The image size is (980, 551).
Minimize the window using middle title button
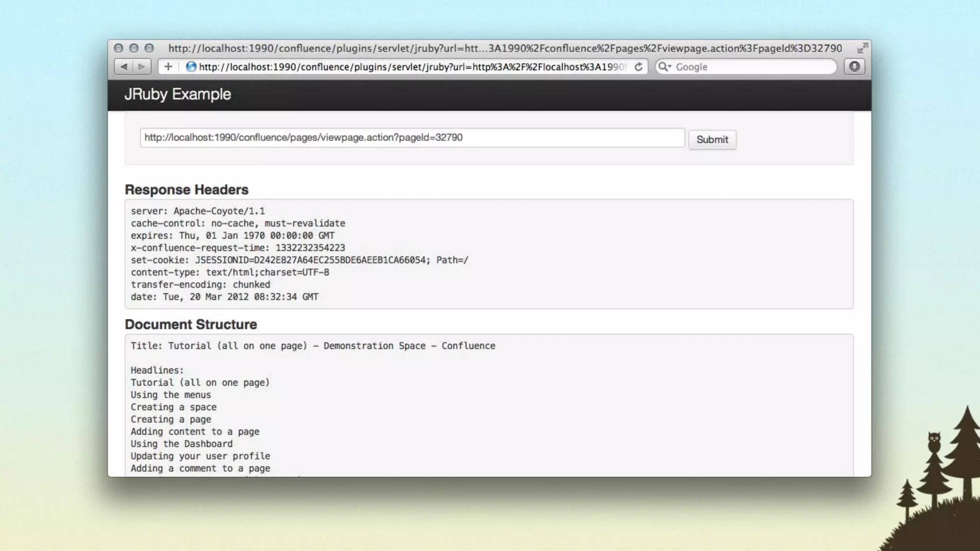click(x=134, y=48)
